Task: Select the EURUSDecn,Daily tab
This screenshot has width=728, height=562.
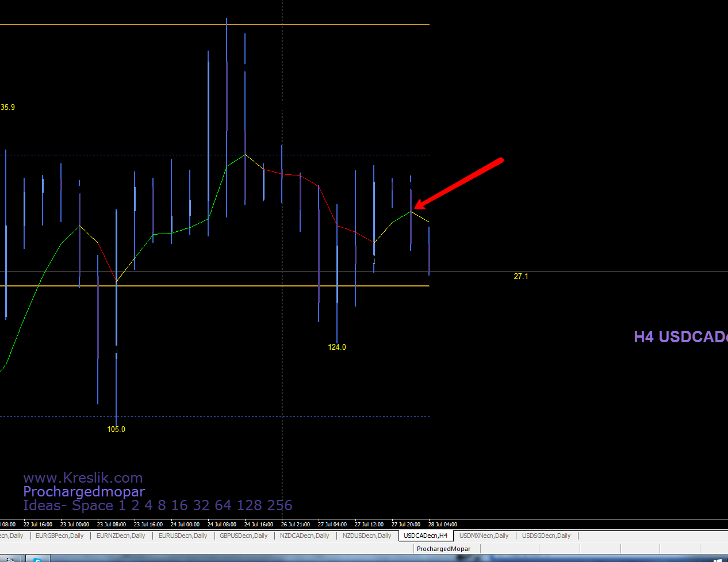Action: (x=183, y=536)
